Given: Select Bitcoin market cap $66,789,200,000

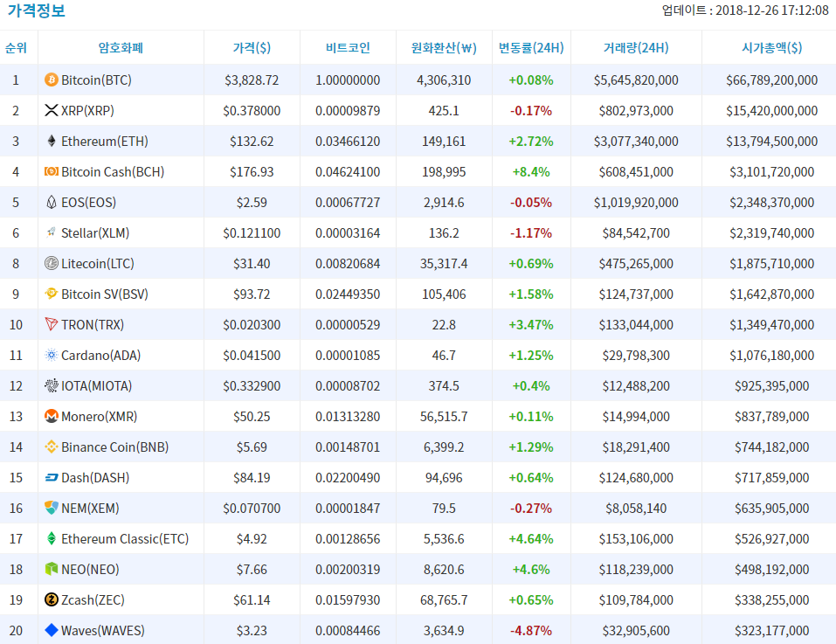Looking at the screenshot, I should [772, 80].
